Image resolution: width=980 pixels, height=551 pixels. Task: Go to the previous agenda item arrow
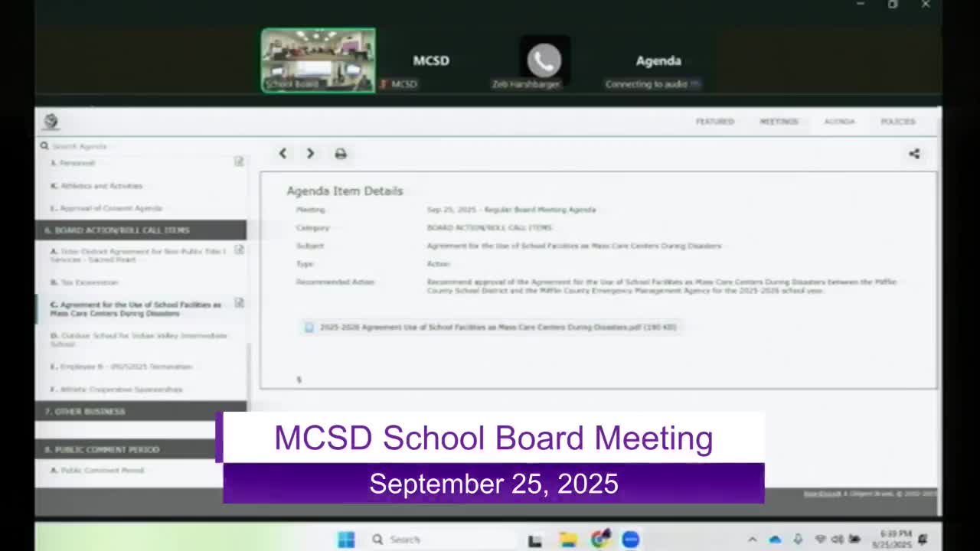click(x=283, y=154)
